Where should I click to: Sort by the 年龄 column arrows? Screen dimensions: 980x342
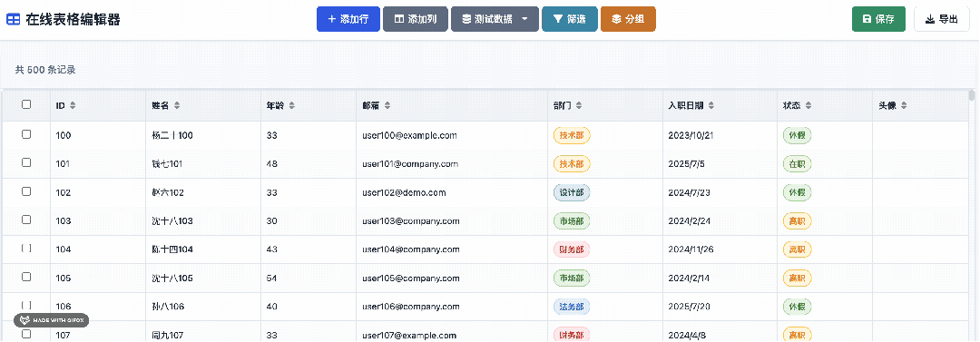[292, 105]
